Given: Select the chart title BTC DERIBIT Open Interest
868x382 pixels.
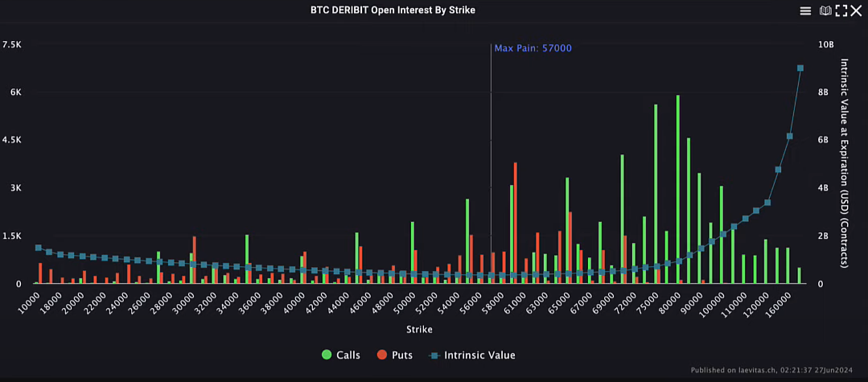Looking at the screenshot, I should pyautogui.click(x=393, y=10).
